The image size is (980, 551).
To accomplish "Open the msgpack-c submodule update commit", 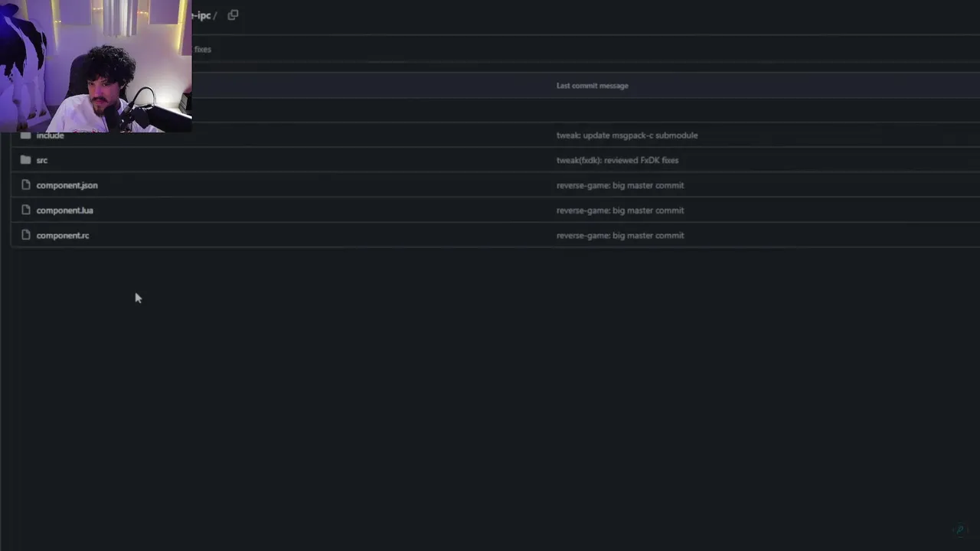I will click(626, 135).
